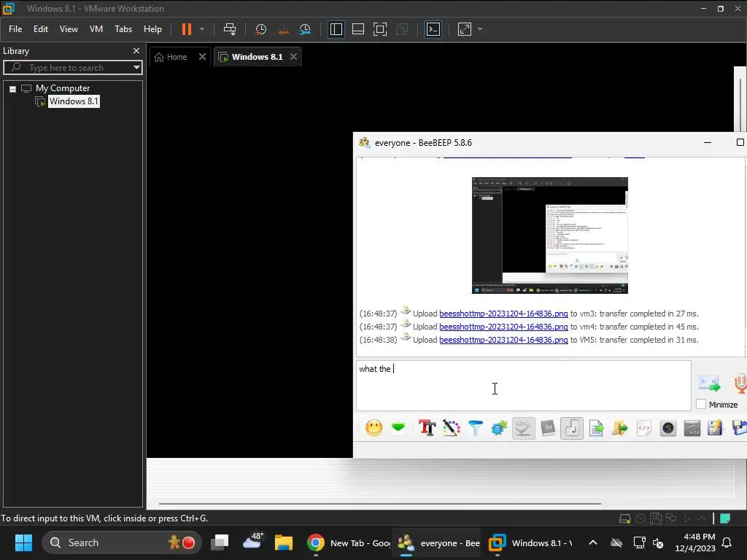
Task: Open the Windows Start menu
Action: [x=23, y=542]
